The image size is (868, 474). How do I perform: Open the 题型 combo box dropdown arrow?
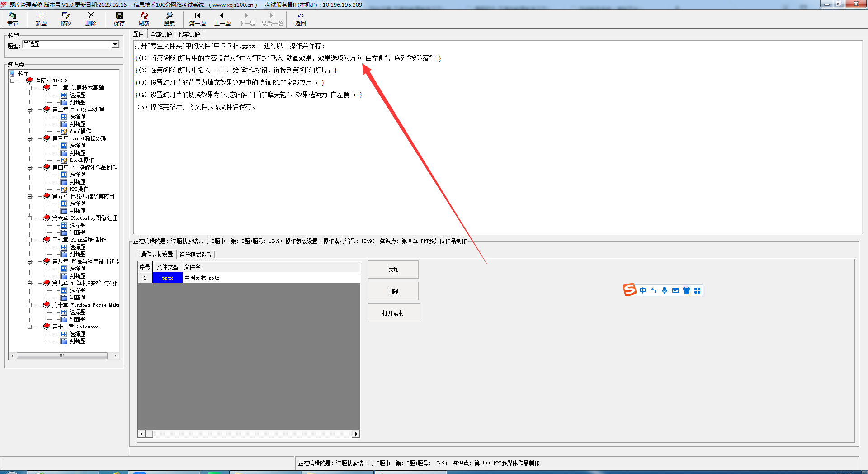click(x=115, y=44)
